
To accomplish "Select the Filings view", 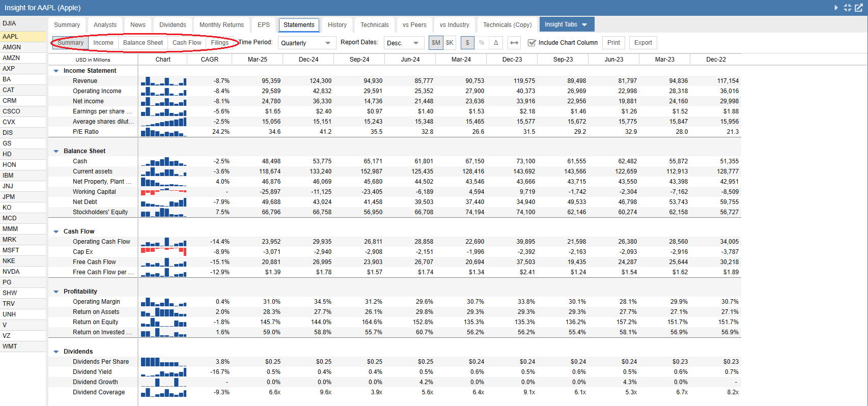I will [220, 43].
